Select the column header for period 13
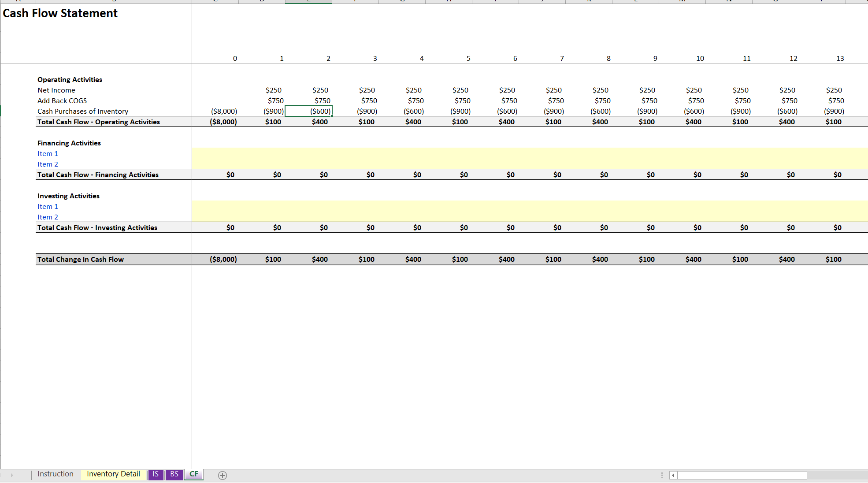The height and width of the screenshot is (483, 868). (x=840, y=58)
